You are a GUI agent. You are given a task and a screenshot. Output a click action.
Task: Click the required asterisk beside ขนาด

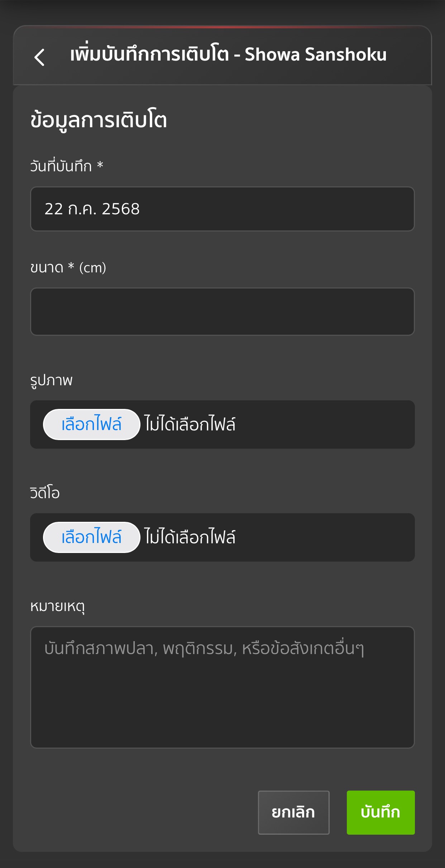(71, 267)
